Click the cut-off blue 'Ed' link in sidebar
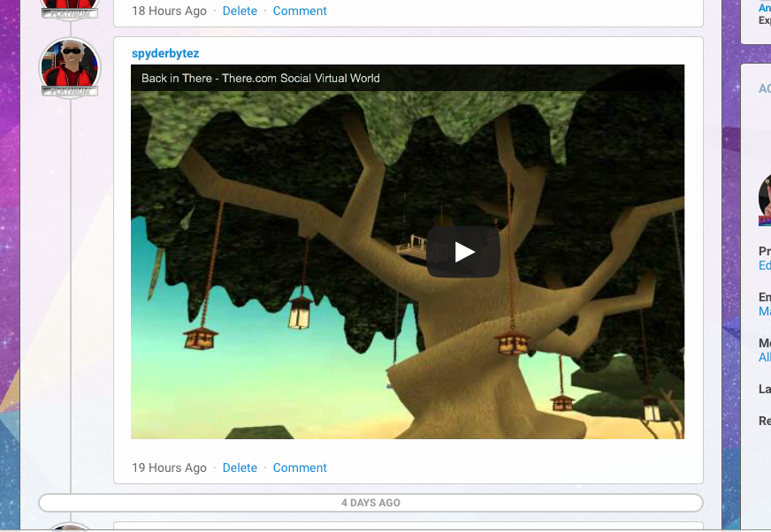 (x=764, y=265)
